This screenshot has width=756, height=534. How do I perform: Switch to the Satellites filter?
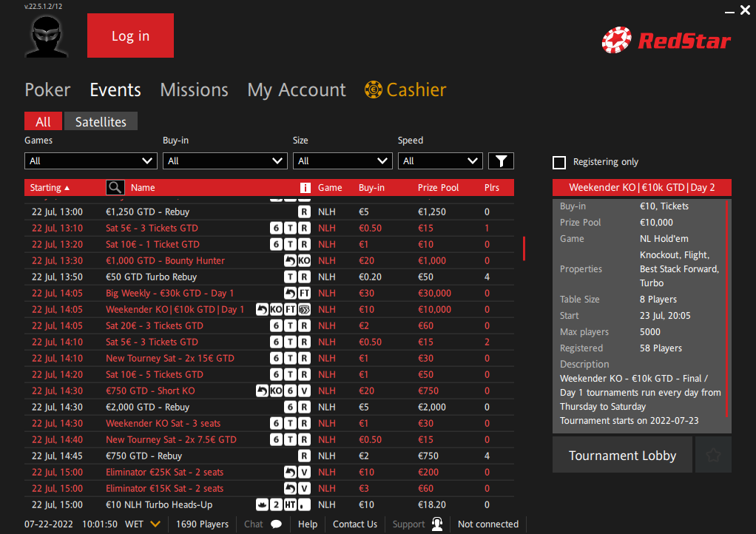(101, 122)
